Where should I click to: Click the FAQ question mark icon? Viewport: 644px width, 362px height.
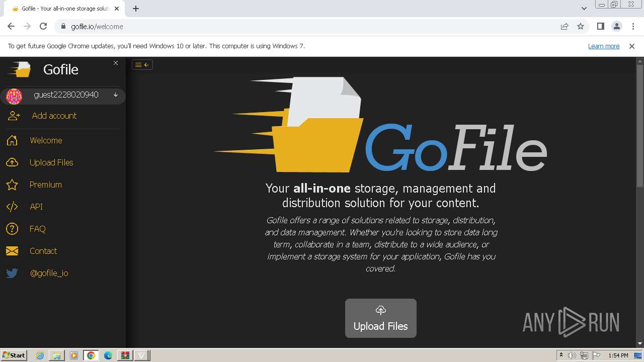point(12,229)
